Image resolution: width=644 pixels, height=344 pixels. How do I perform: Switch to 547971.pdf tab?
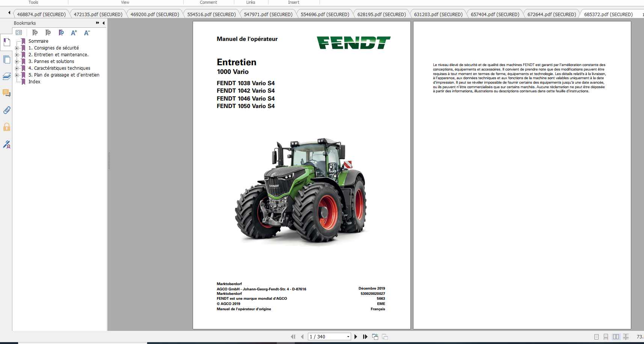tap(268, 14)
